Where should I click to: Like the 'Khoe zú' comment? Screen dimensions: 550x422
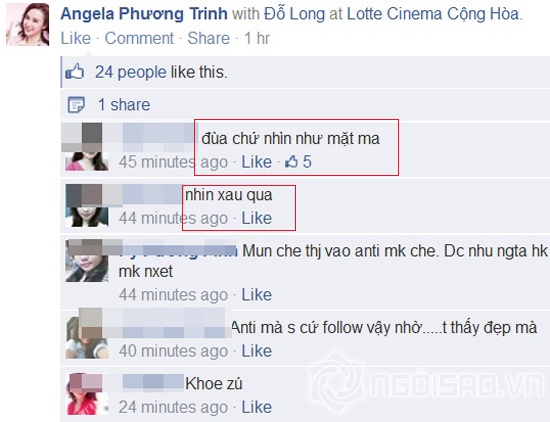[x=256, y=407]
